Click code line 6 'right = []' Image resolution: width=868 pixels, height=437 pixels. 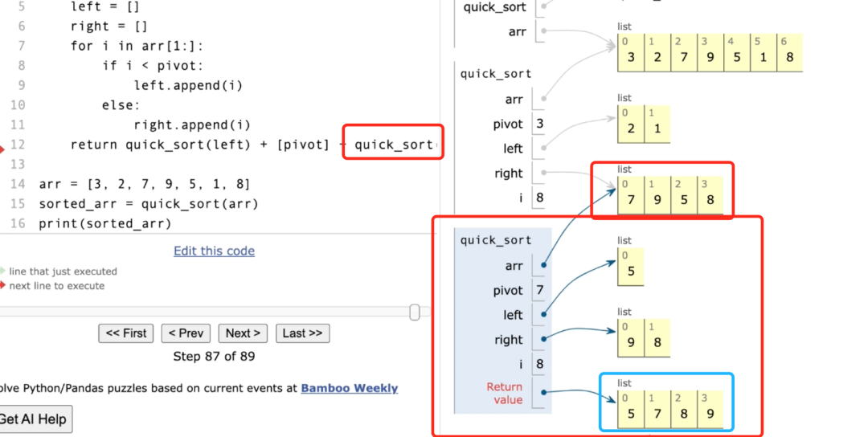(x=109, y=26)
